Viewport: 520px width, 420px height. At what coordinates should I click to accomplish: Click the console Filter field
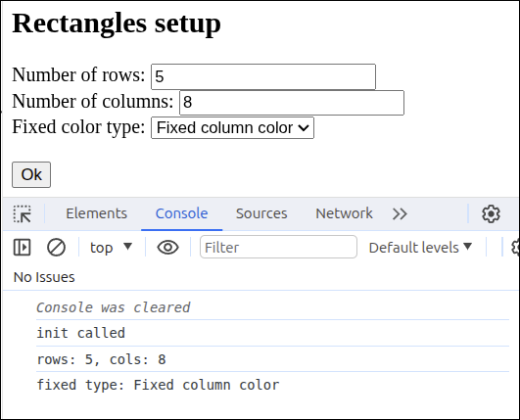coord(278,247)
